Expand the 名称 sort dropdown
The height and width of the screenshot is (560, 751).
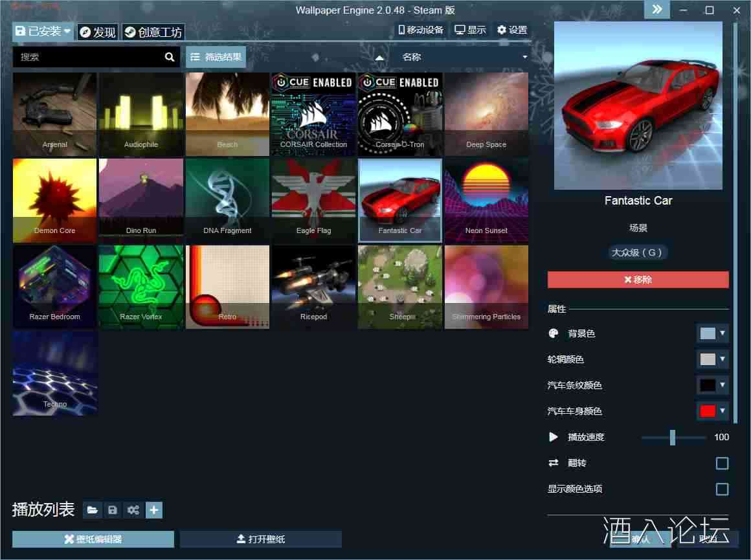(464, 57)
